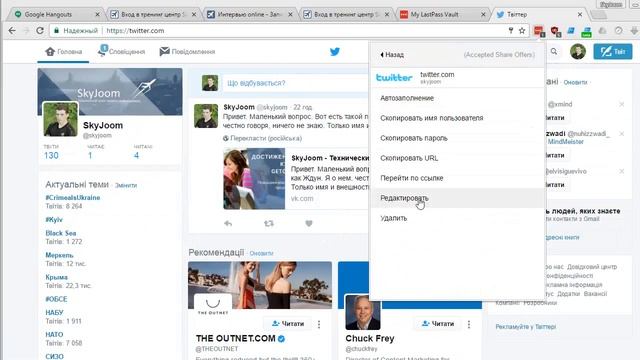This screenshot has width=640, height=360.
Task: Reply to SkyJoom tweet
Action: (x=228, y=223)
